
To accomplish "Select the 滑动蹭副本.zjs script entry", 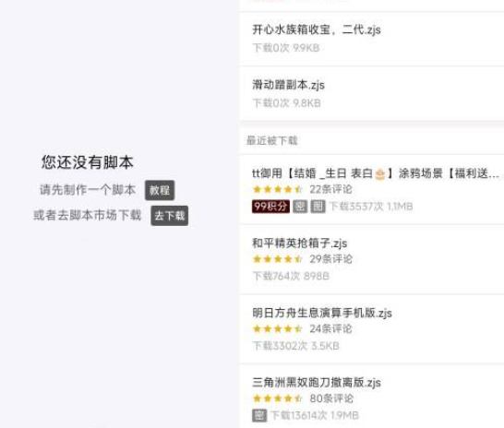I will [372, 94].
